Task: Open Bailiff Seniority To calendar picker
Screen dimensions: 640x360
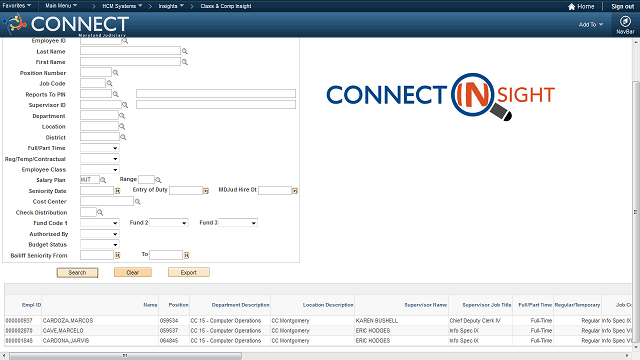Action: coord(187,255)
